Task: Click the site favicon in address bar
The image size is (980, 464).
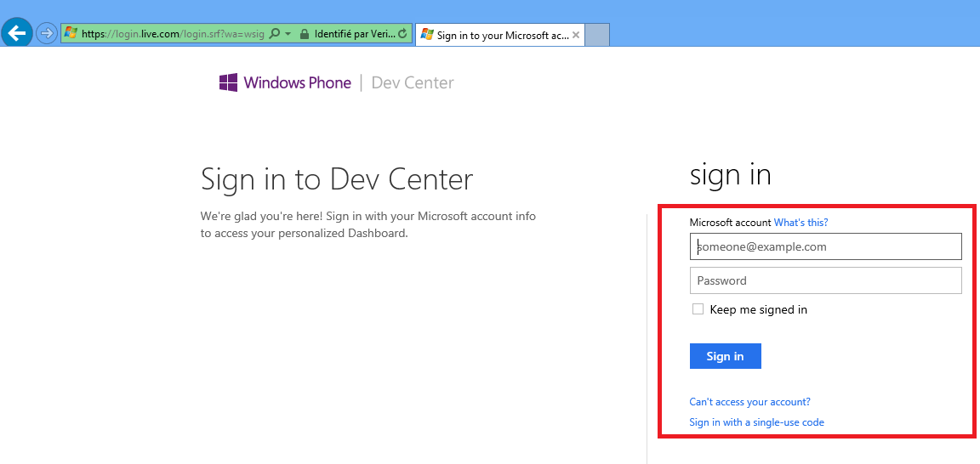Action: click(x=71, y=34)
